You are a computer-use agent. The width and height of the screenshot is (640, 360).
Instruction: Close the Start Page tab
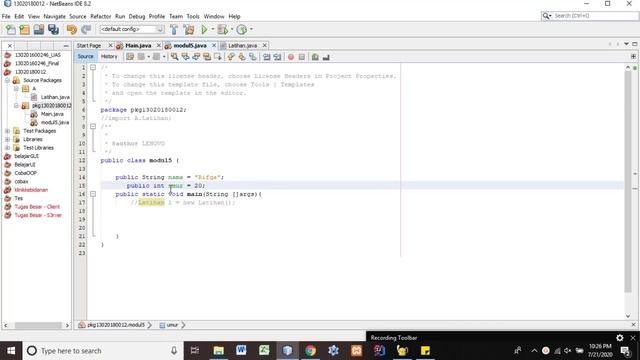tap(110, 45)
